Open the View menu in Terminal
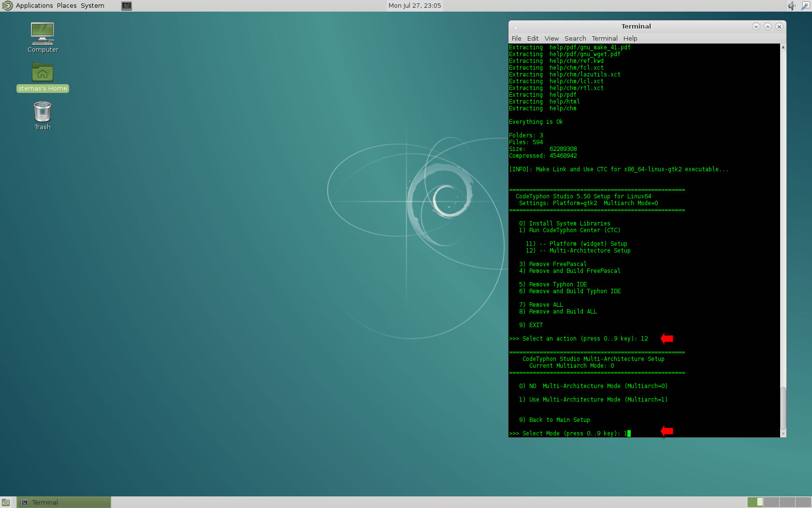Viewport: 812px width, 508px height. coord(551,38)
